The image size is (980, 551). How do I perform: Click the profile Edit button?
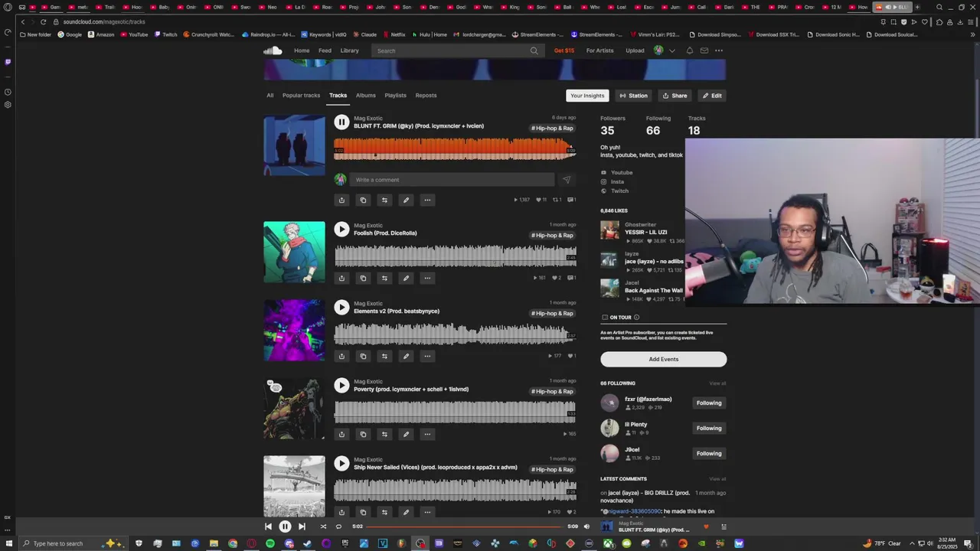[x=712, y=96]
